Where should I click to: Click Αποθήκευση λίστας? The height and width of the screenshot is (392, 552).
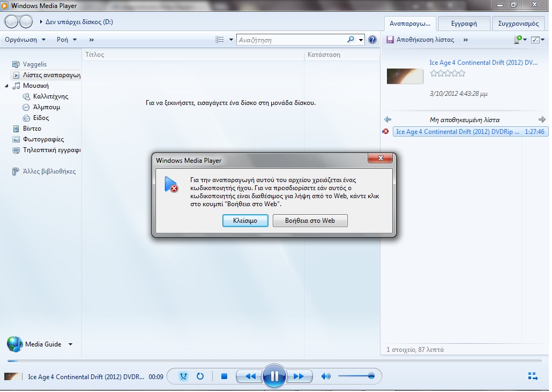[x=426, y=40]
